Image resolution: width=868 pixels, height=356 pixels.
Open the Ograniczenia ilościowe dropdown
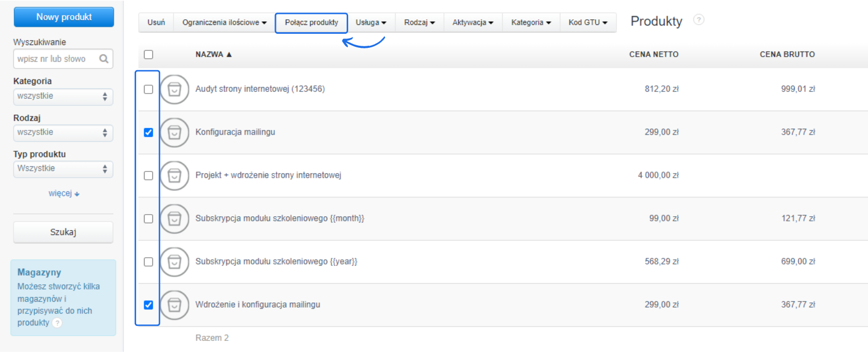coord(224,22)
